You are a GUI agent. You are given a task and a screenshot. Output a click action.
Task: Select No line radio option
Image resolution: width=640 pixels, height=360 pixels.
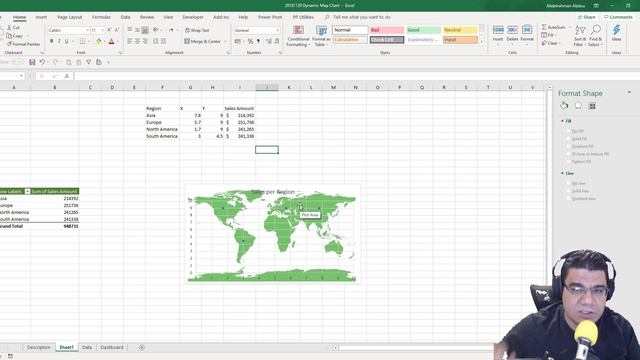click(x=568, y=183)
